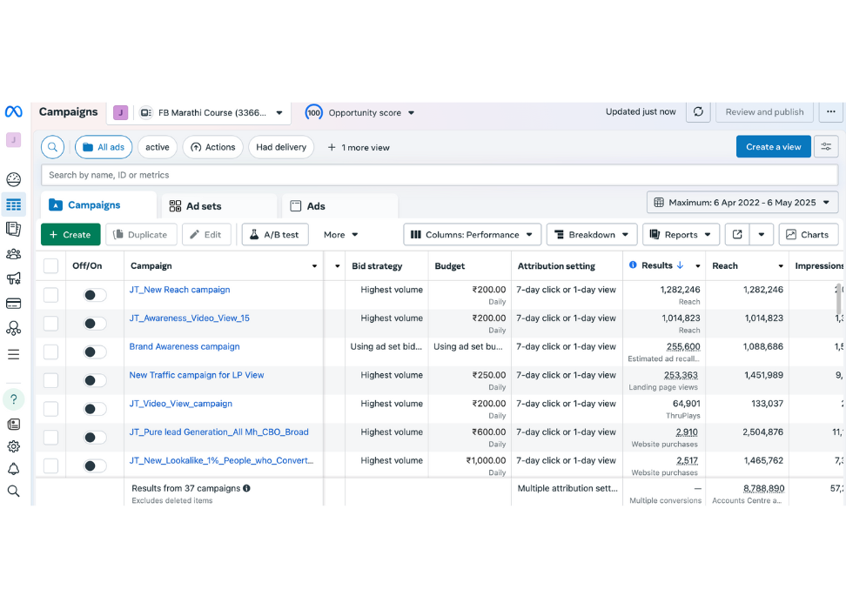846x616 pixels.
Task: Open the Help question mark icon
Action: 13,399
